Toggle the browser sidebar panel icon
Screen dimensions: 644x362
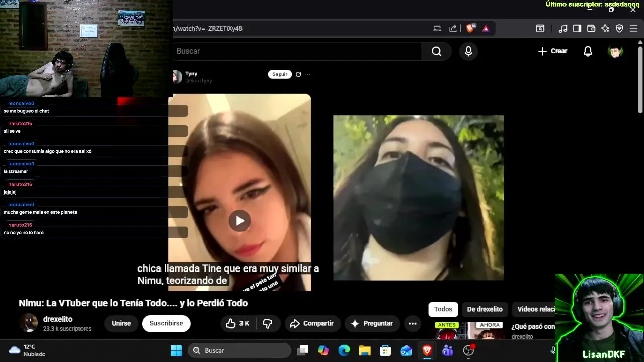[x=577, y=29]
